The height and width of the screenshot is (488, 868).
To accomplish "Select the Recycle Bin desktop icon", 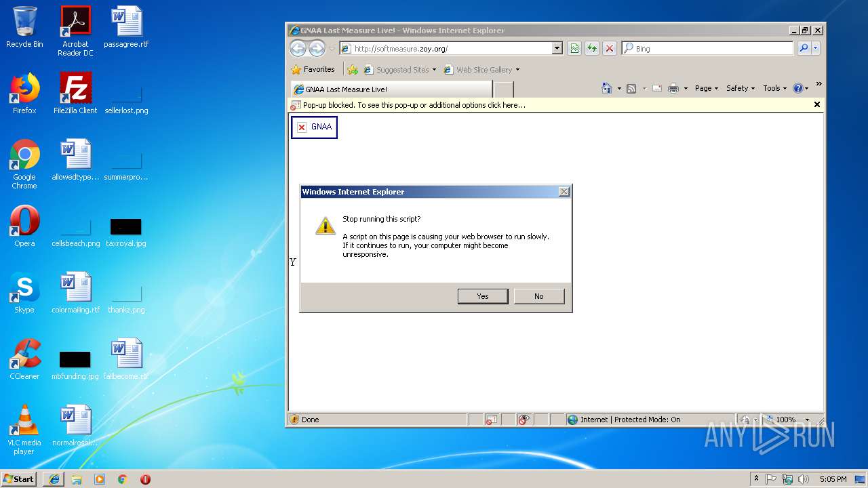I will tap(24, 27).
